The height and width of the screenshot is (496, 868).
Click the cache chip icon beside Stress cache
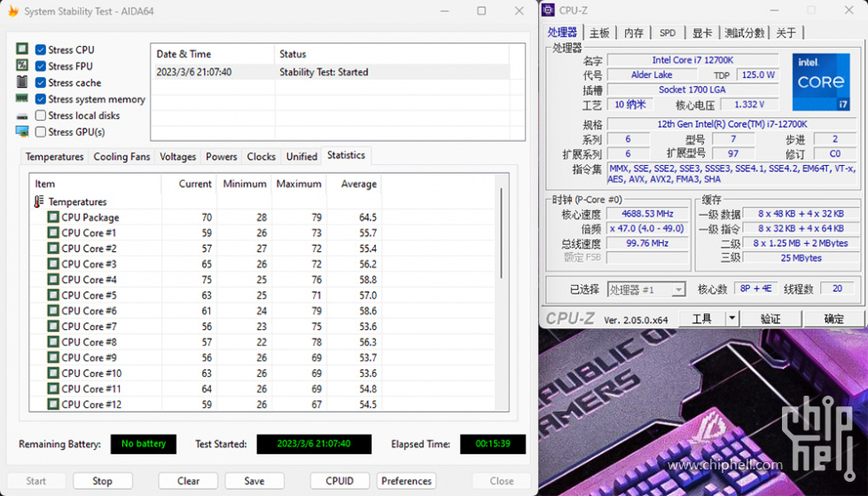point(22,82)
